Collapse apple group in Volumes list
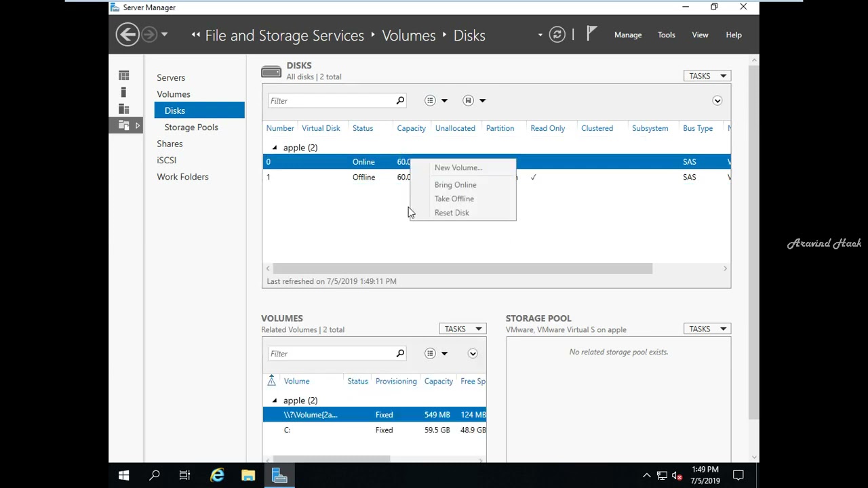This screenshot has width=868, height=488. coord(275,401)
